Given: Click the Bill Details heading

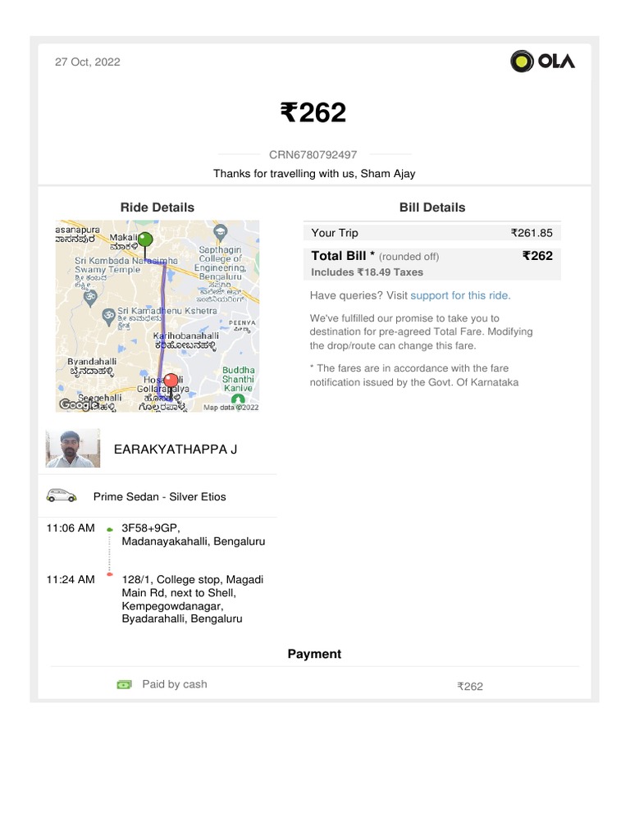Looking at the screenshot, I should 431,208.
